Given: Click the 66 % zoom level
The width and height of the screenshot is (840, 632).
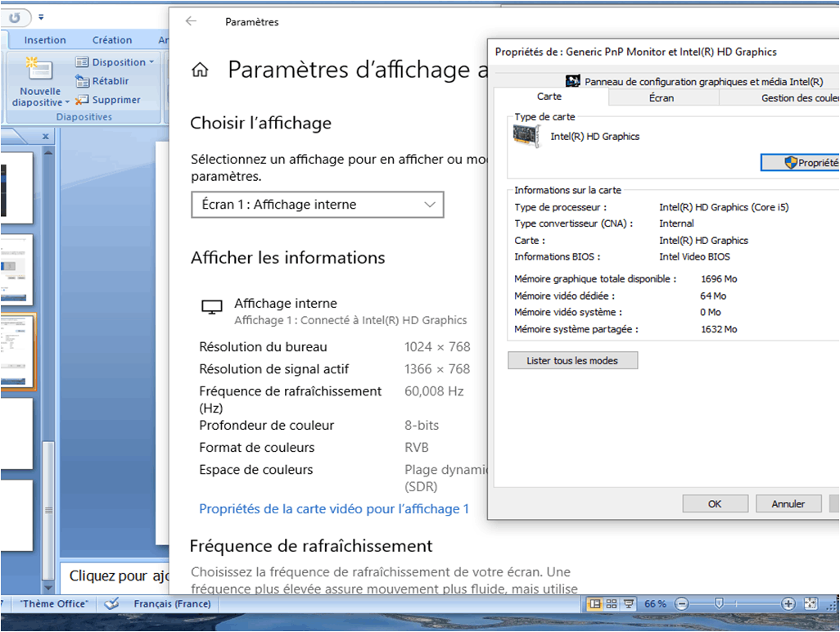Looking at the screenshot, I should point(655,604).
